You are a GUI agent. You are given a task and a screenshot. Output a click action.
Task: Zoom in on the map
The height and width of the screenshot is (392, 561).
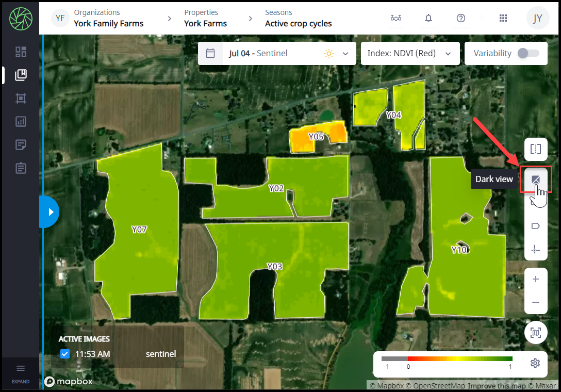tap(535, 279)
